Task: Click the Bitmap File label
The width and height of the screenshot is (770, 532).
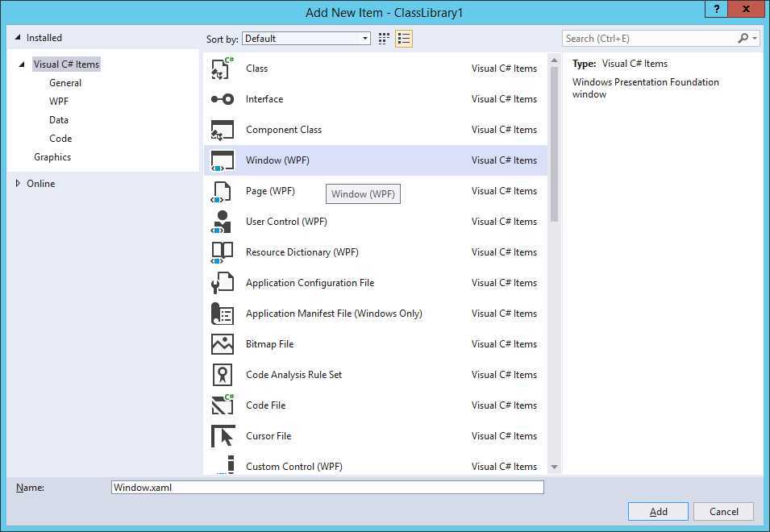Action: point(269,344)
